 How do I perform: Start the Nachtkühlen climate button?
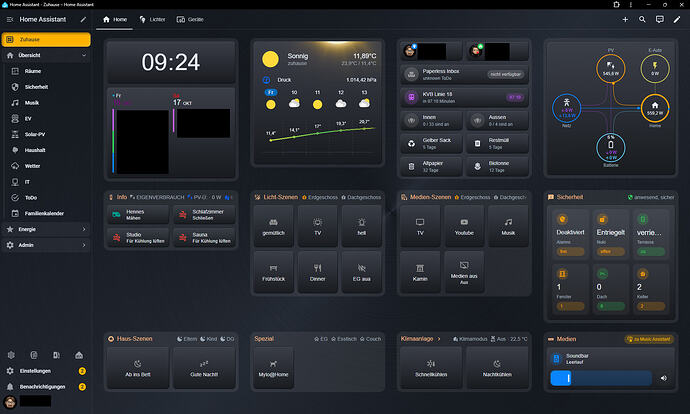coord(497,368)
